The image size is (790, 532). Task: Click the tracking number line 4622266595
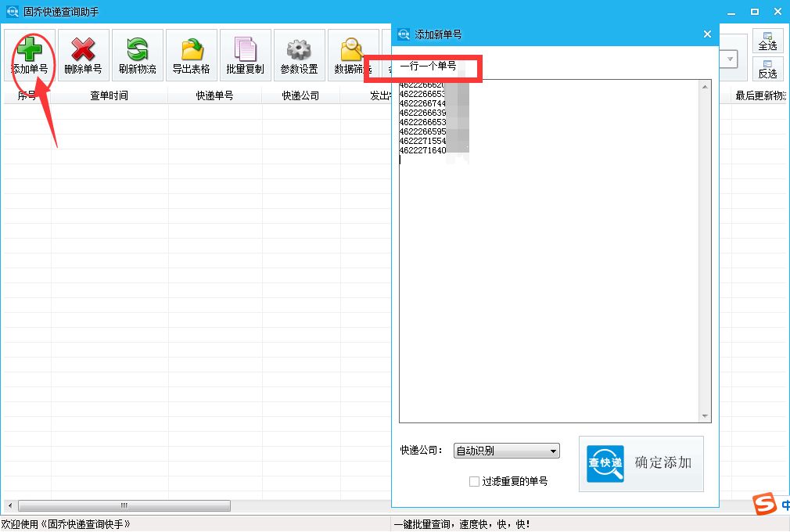422,131
